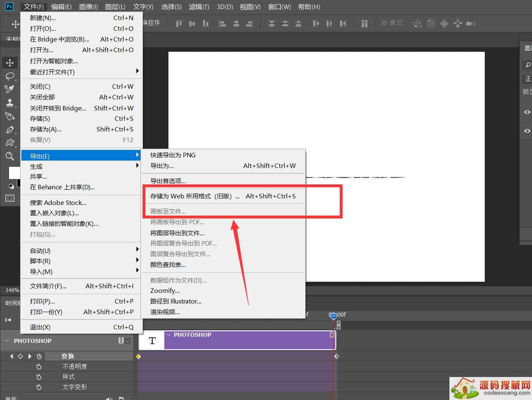Select the Zoom magnifier tool
Image resolution: width=532 pixels, height=400 pixels.
pyautogui.click(x=10, y=156)
